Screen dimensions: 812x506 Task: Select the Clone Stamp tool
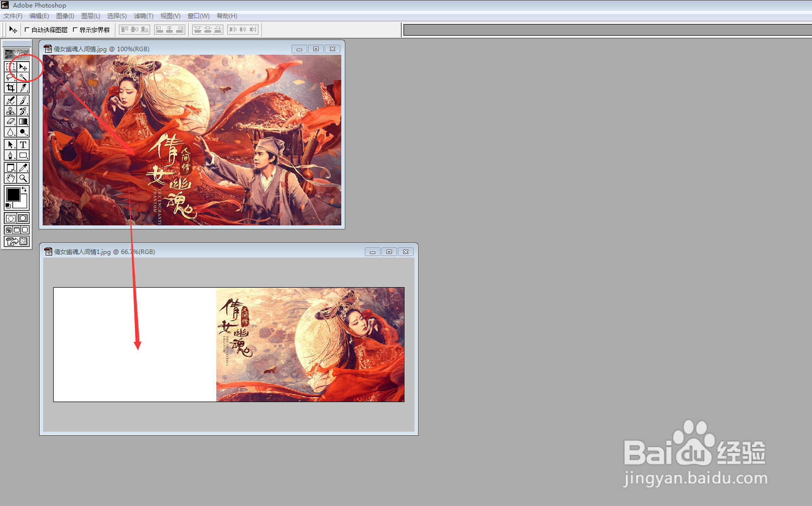(x=11, y=111)
